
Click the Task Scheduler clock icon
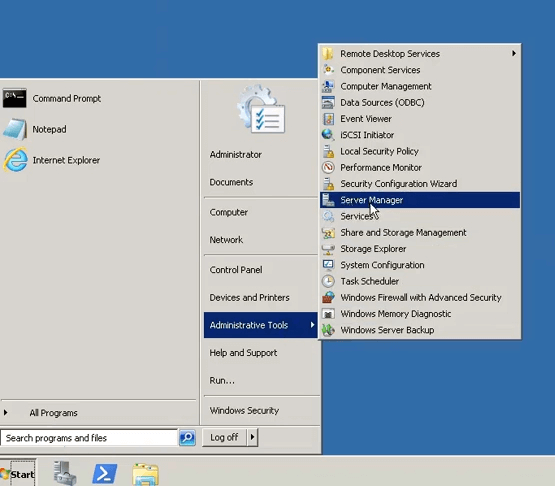pos(328,281)
